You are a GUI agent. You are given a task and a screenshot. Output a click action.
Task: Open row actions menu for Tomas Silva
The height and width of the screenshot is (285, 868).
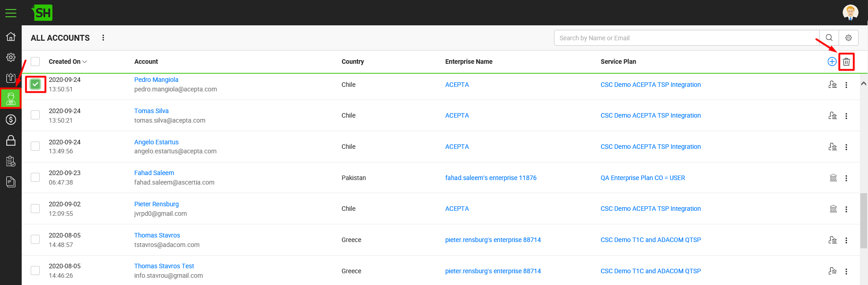[846, 116]
